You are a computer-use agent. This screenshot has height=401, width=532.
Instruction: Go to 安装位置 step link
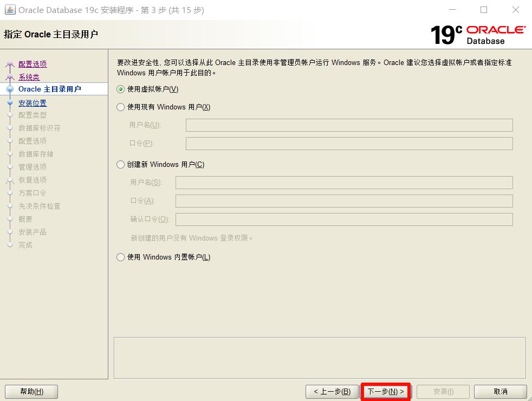(33, 103)
